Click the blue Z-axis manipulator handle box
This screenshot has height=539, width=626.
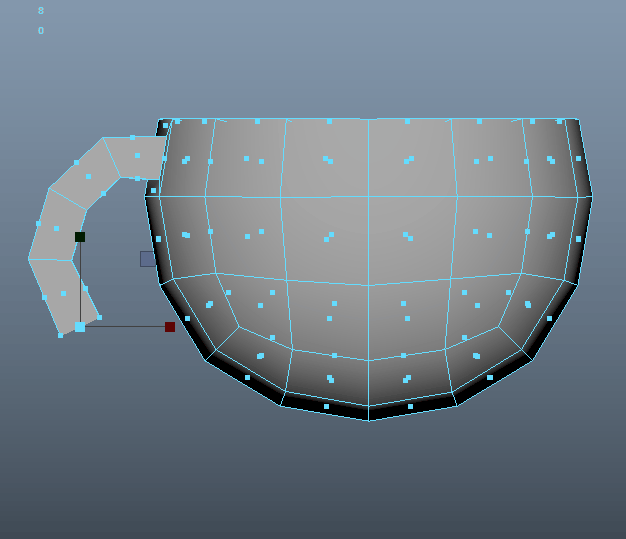[147, 259]
